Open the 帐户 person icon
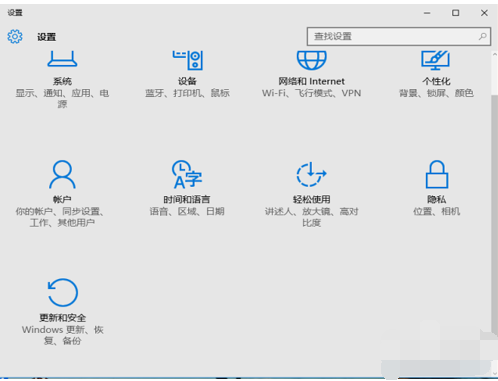The height and width of the screenshot is (381, 498). (x=62, y=174)
